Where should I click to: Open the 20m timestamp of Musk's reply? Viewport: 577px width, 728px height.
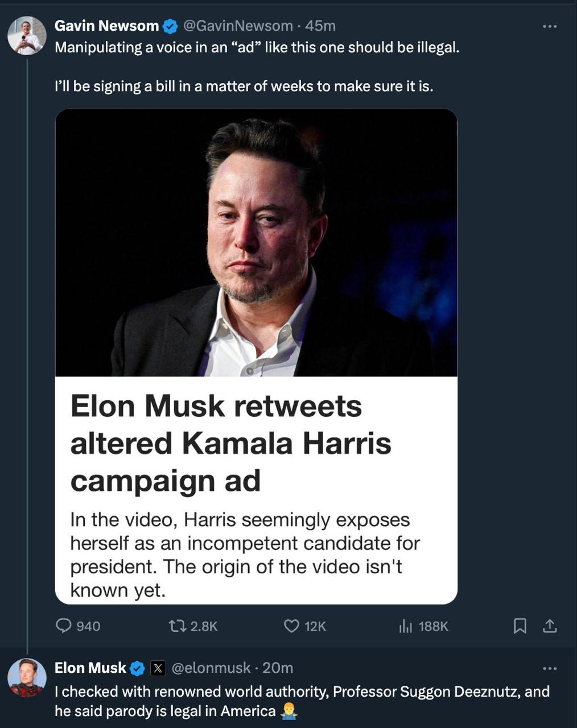coord(278,668)
